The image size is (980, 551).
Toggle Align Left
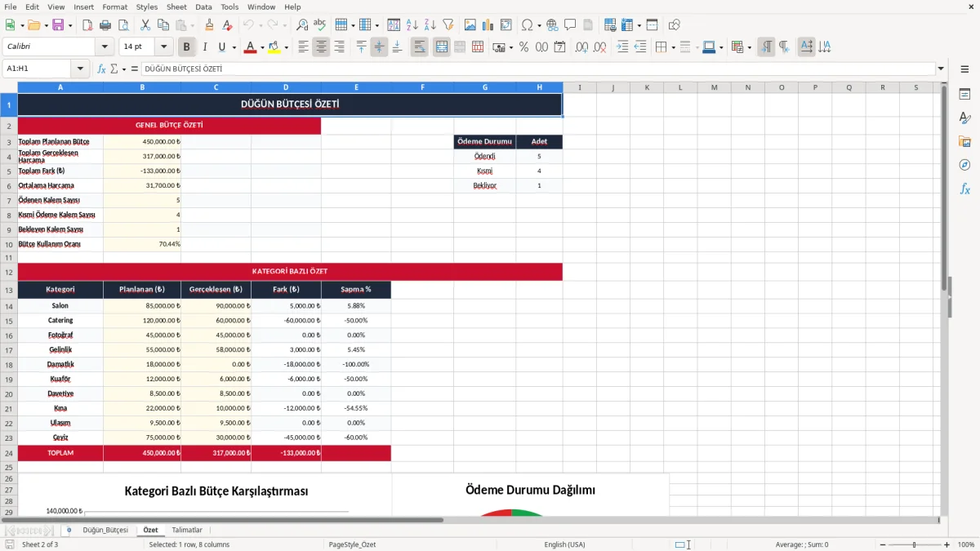(303, 47)
